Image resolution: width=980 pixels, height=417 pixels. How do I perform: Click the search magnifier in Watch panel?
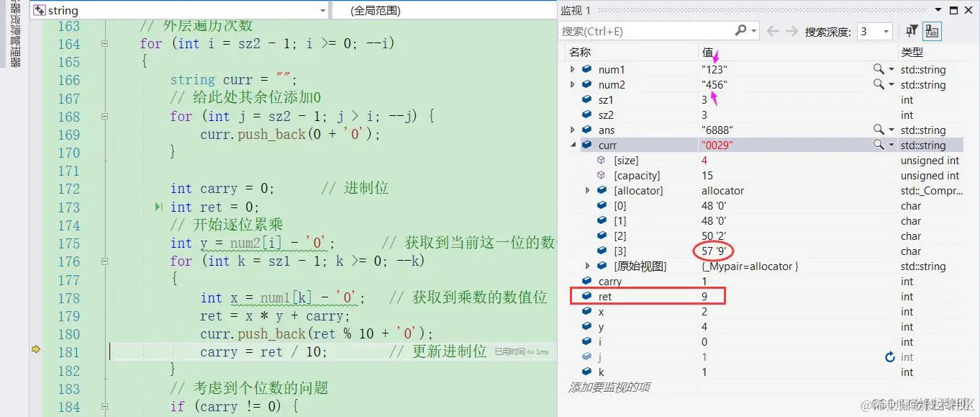point(740,31)
